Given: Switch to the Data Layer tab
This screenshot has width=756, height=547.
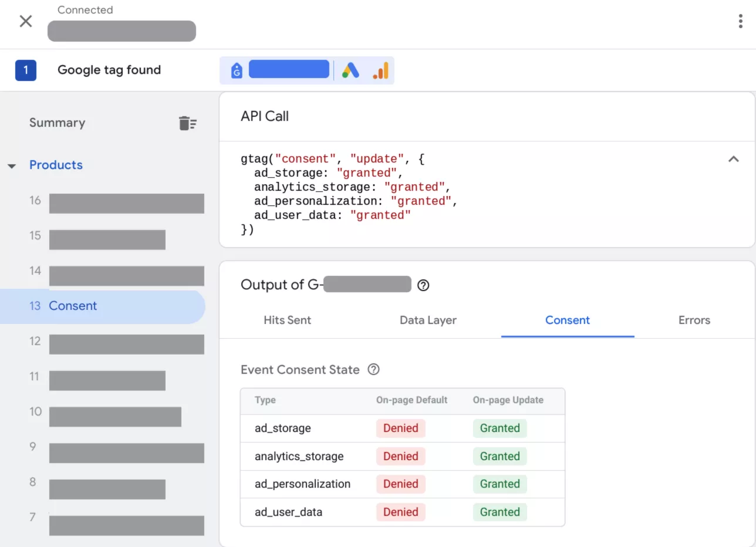Looking at the screenshot, I should click(x=428, y=320).
